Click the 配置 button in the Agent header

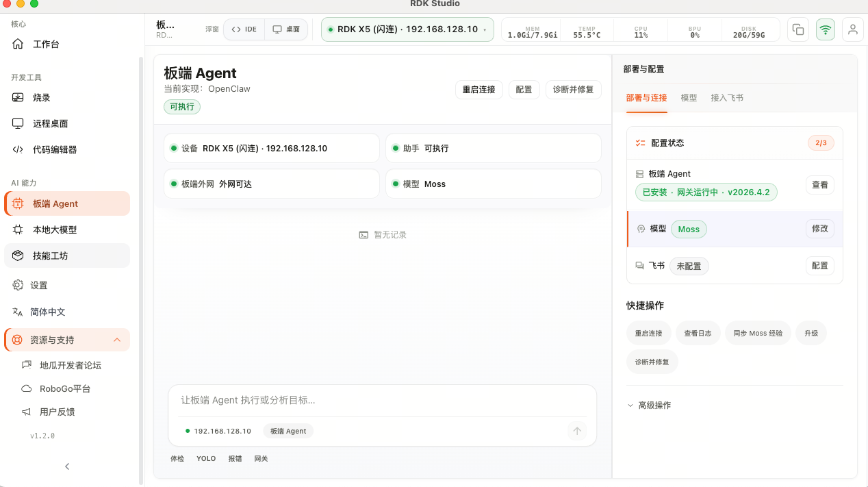tap(524, 90)
